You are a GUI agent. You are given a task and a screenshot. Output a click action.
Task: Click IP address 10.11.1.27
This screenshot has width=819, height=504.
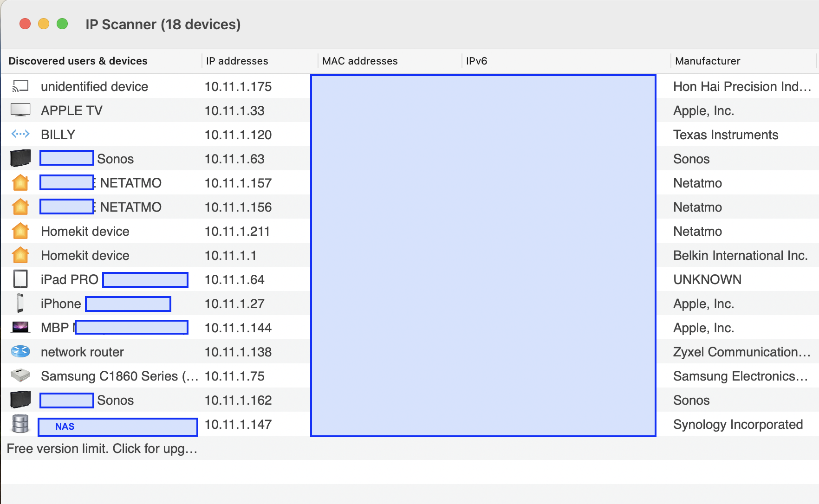[x=234, y=304]
